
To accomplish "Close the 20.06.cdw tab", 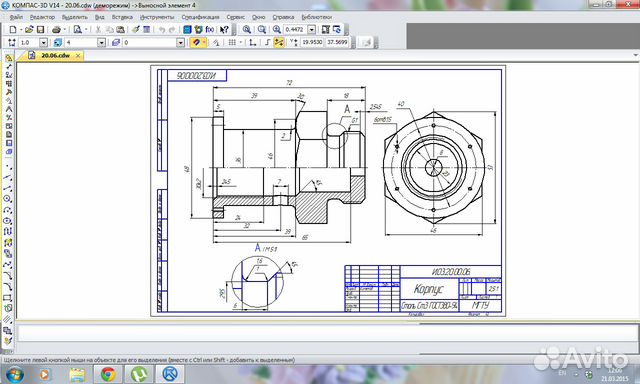I will [x=78, y=55].
